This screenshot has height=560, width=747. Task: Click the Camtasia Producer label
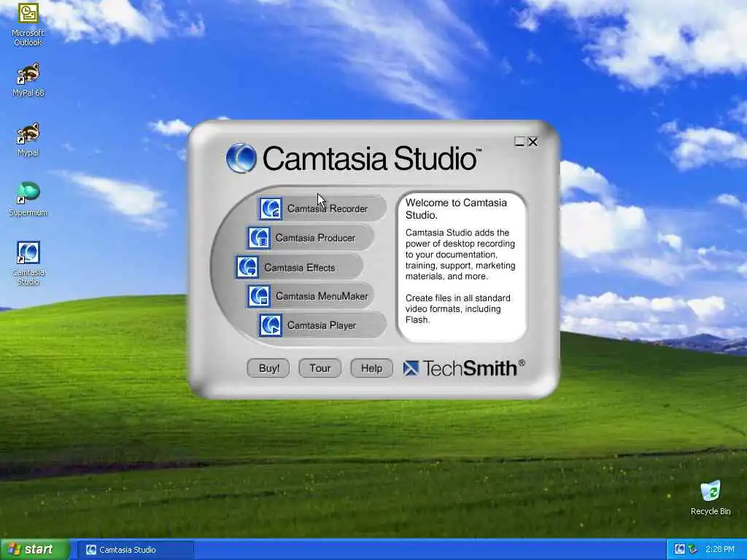click(315, 238)
